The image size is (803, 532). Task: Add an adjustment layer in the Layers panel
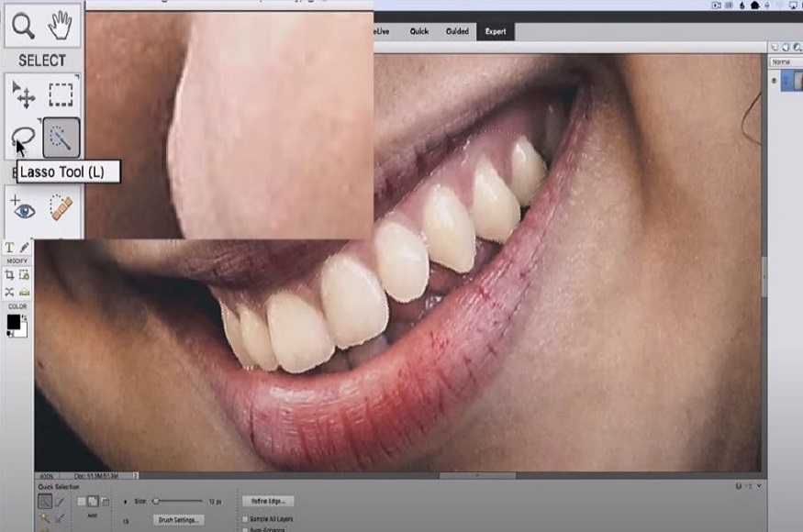click(x=797, y=47)
